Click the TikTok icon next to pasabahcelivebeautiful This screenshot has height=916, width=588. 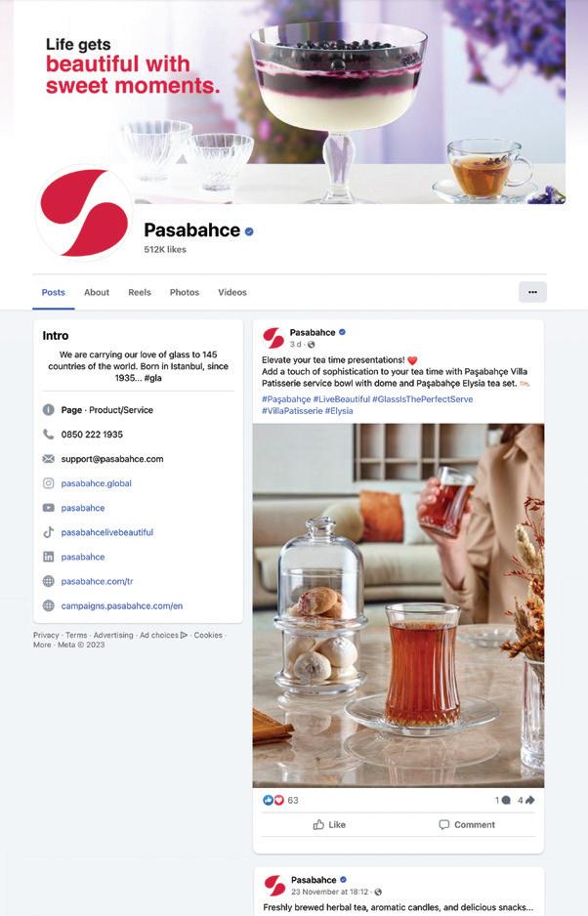tap(49, 532)
